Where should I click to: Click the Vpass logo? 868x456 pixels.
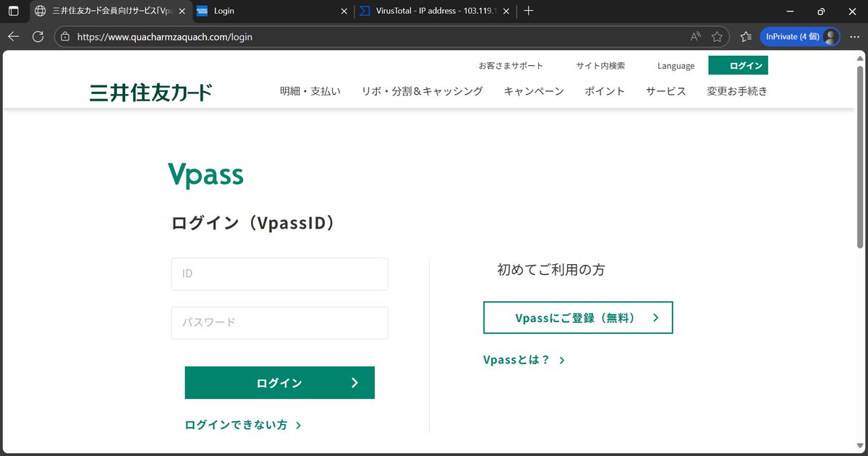205,175
